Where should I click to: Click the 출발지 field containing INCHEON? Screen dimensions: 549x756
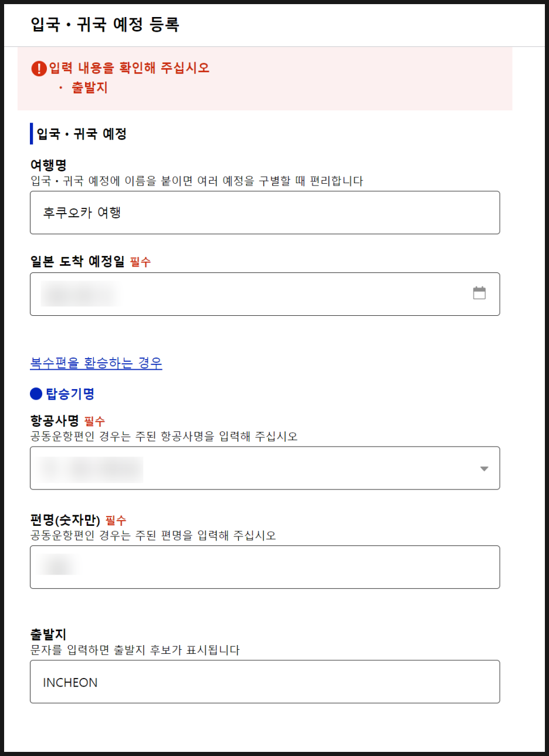point(264,681)
